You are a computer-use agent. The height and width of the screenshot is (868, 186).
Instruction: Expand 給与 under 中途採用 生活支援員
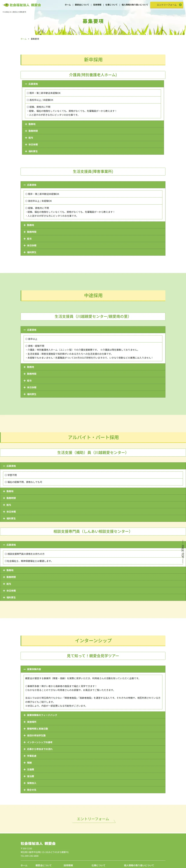(x=93, y=380)
